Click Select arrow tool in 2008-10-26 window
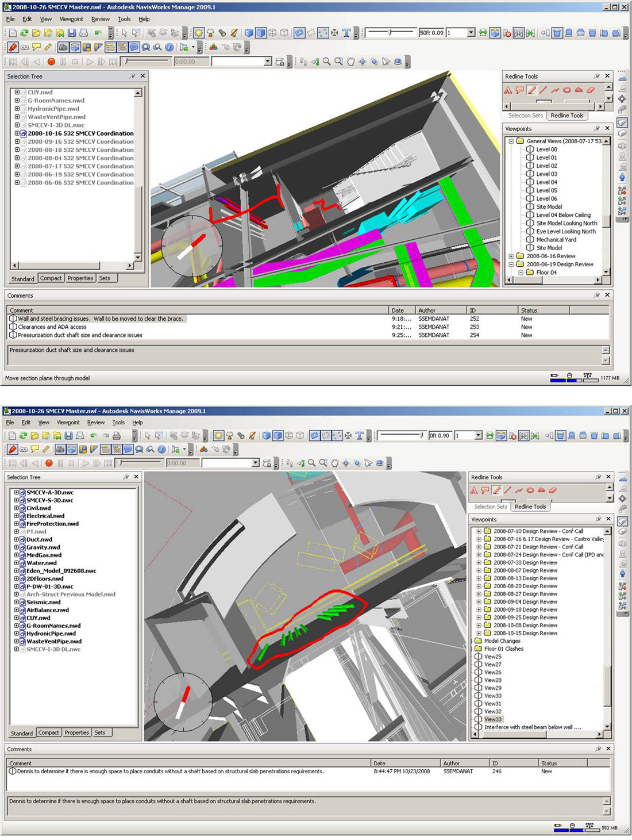Screen dimensions: 632x840 148,436
